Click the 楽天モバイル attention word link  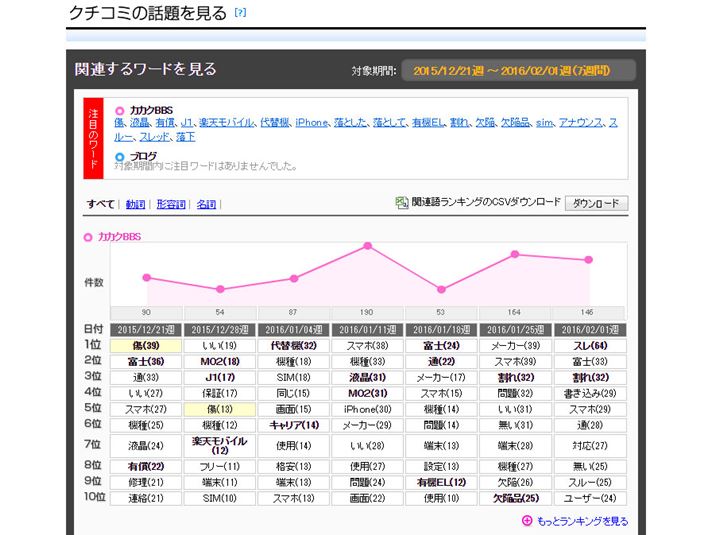226,122
